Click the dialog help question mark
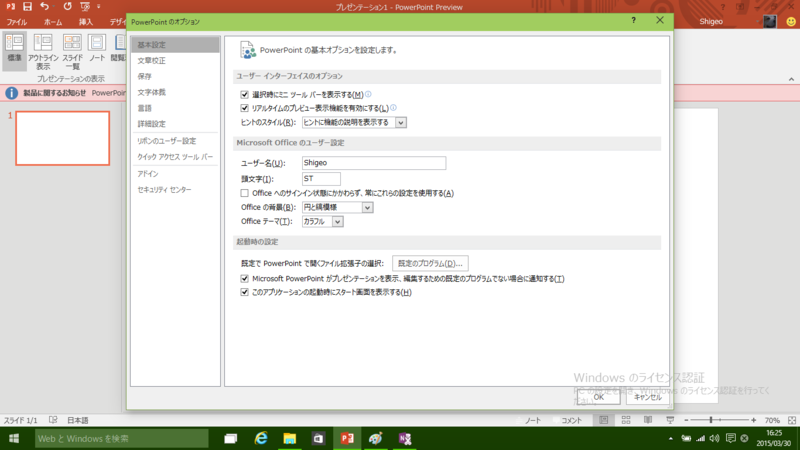 pos(634,20)
